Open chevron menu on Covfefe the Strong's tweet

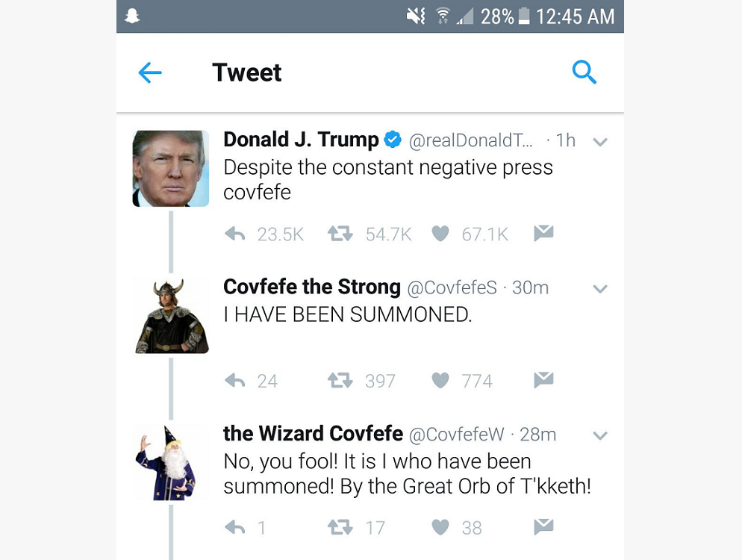tap(599, 289)
